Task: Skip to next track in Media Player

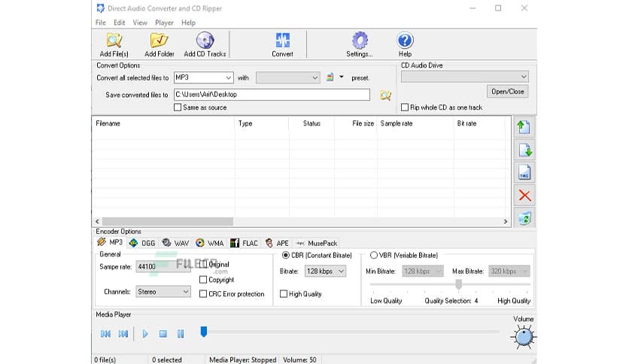Action: pos(123,333)
